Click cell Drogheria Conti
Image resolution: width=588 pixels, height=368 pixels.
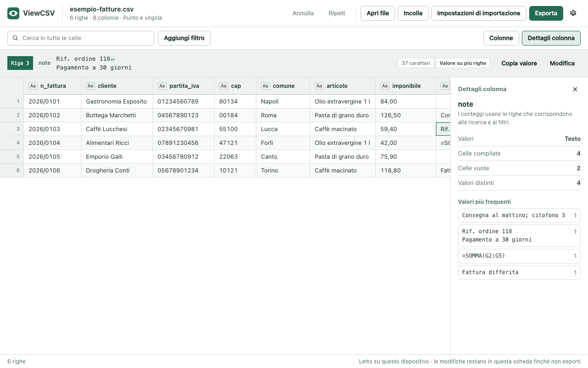click(117, 171)
